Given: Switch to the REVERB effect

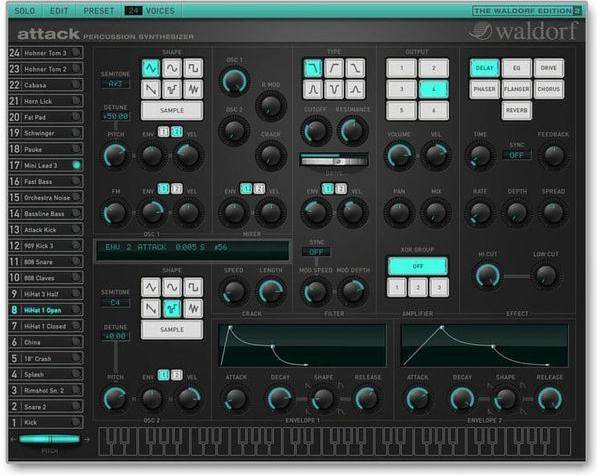Looking at the screenshot, I should [517, 110].
